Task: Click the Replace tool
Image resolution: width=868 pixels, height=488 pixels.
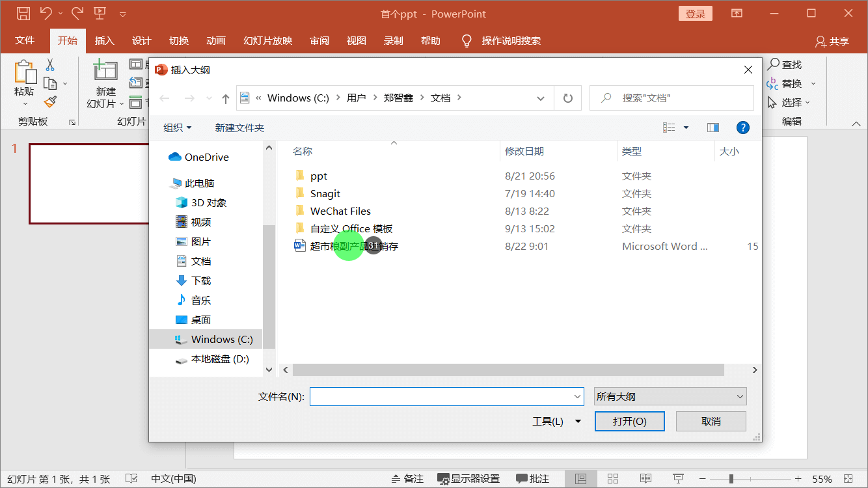Action: (785, 83)
